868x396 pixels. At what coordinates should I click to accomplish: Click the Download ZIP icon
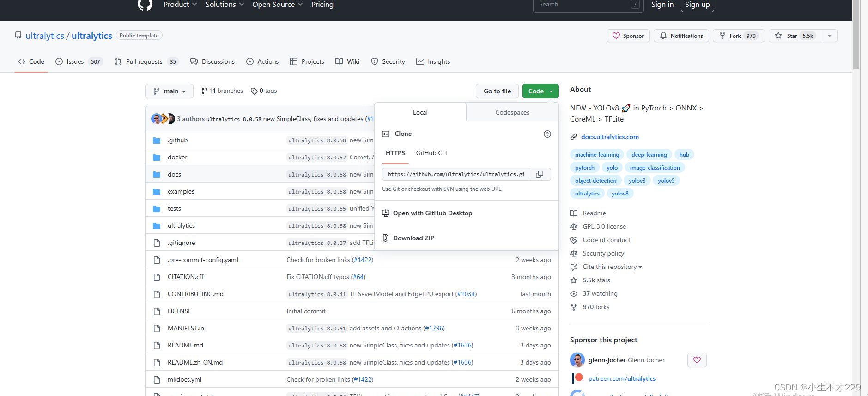386,238
